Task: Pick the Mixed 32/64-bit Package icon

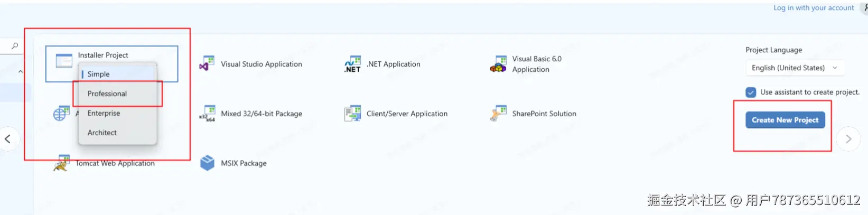Action: click(x=207, y=114)
